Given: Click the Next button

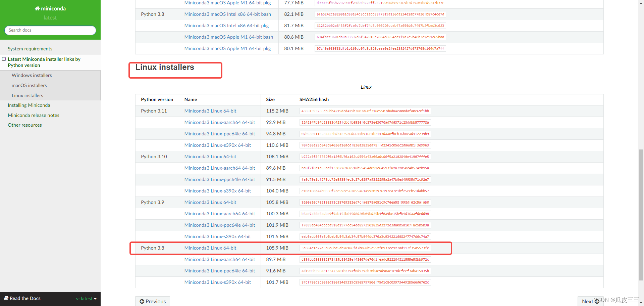Looking at the screenshot, I should click(x=590, y=301).
